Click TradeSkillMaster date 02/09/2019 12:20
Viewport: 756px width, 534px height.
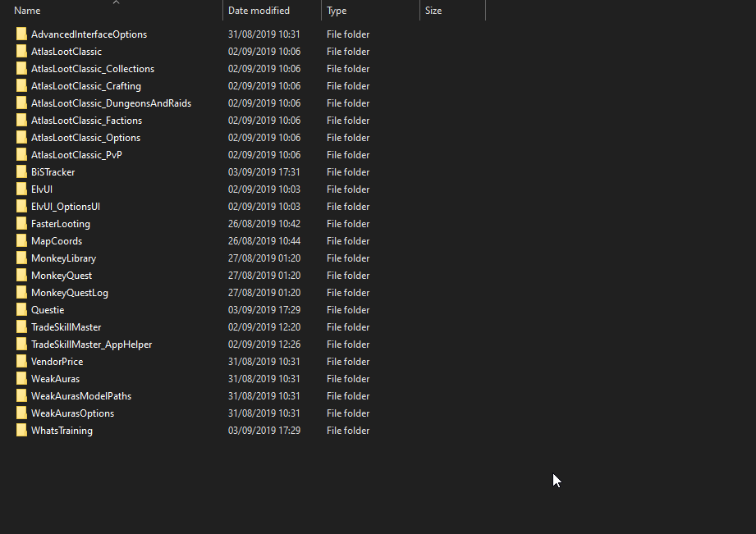(264, 327)
